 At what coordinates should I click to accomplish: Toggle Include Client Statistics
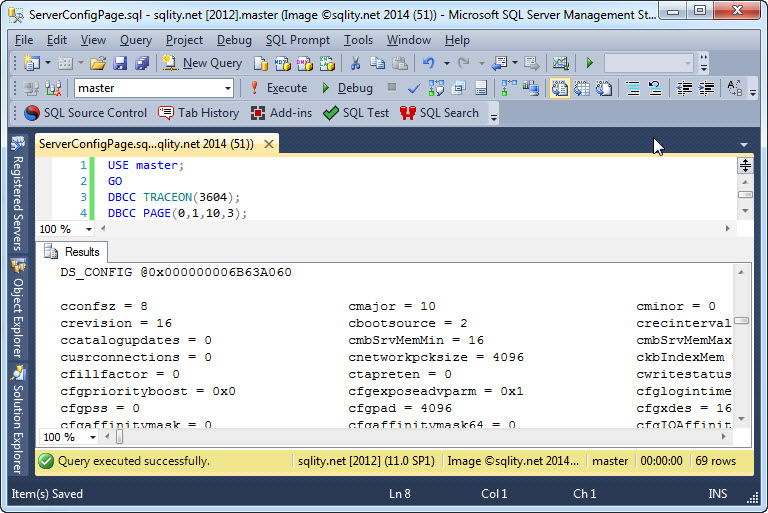tap(531, 88)
